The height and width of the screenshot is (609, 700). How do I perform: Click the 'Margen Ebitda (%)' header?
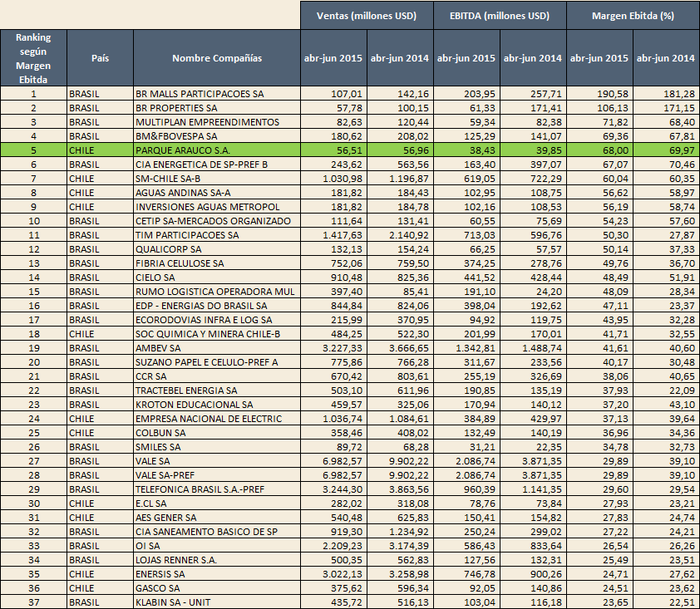click(x=633, y=16)
